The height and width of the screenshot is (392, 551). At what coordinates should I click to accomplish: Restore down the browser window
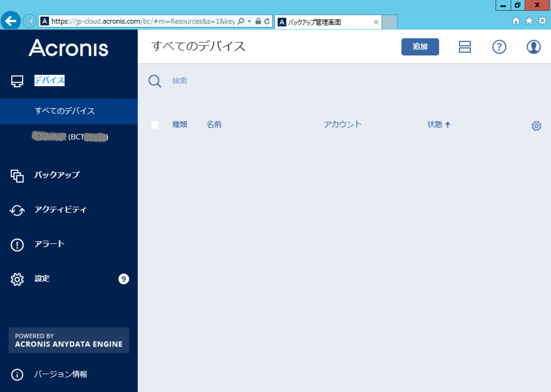[518, 6]
